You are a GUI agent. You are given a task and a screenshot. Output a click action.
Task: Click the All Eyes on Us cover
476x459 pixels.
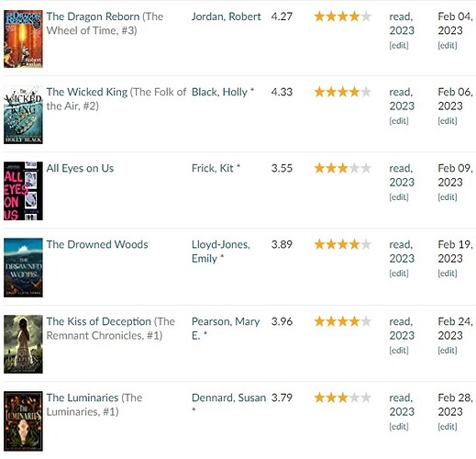click(23, 191)
